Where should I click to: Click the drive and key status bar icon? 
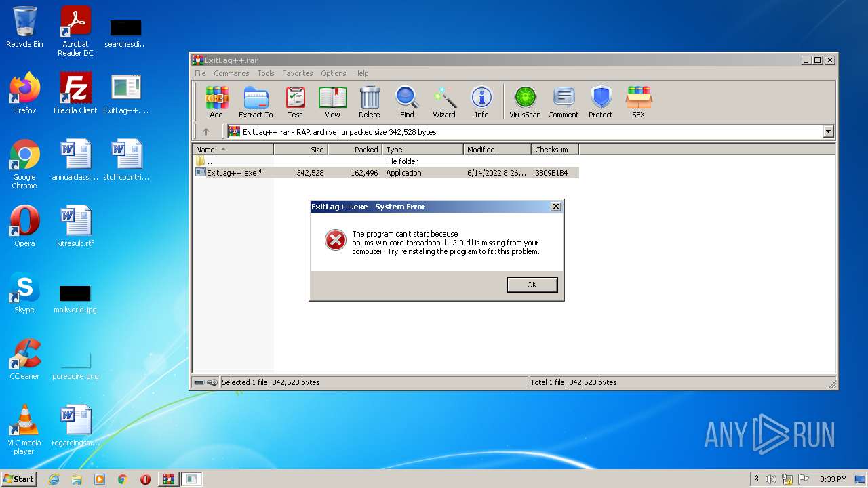pyautogui.click(x=206, y=382)
